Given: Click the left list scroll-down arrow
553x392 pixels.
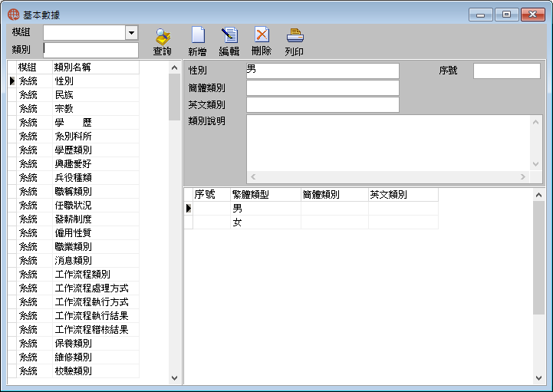Looking at the screenshot, I should tap(174, 378).
